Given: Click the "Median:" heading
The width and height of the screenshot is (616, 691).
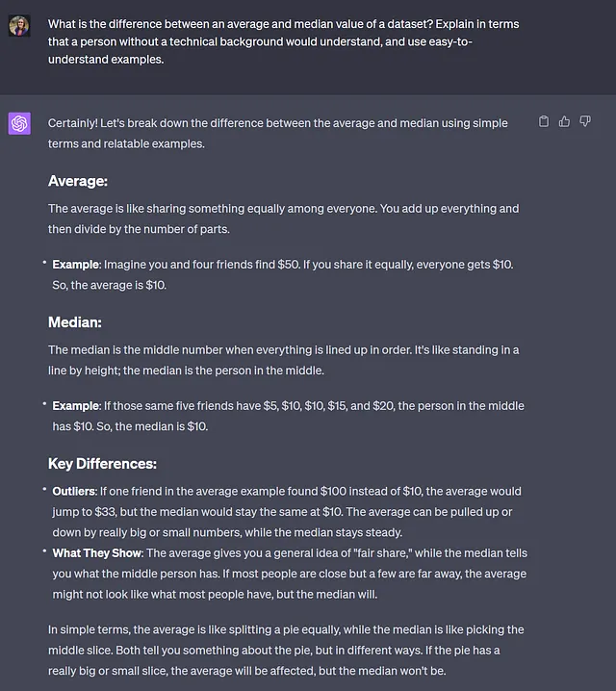Looking at the screenshot, I should pos(75,322).
